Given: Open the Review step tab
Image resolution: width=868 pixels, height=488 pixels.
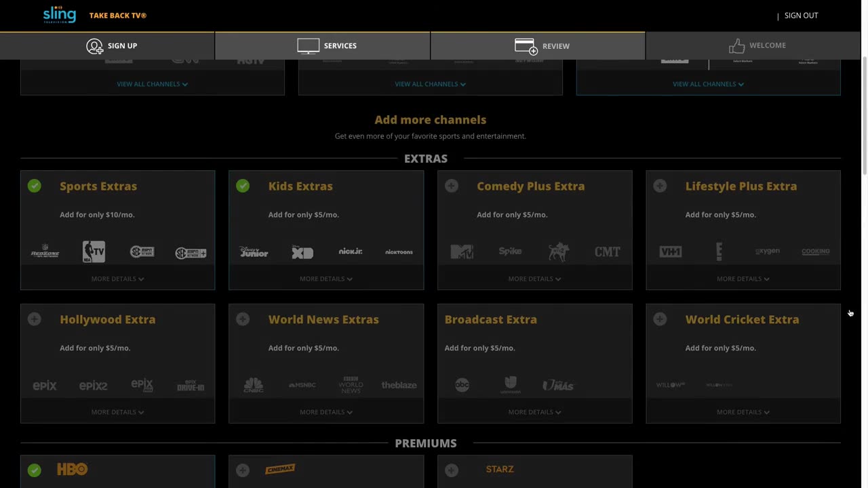Looking at the screenshot, I should (538, 45).
